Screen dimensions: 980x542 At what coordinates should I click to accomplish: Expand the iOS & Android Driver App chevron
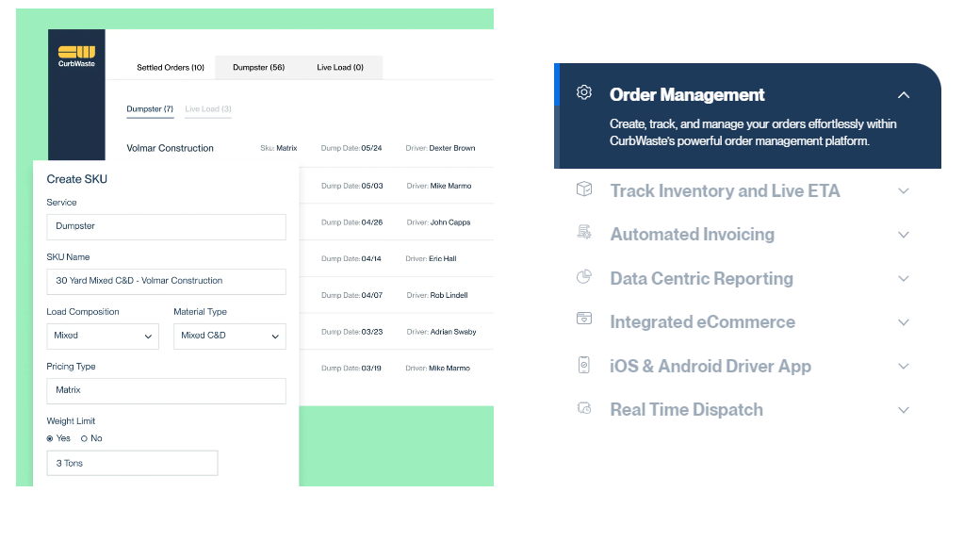903,366
